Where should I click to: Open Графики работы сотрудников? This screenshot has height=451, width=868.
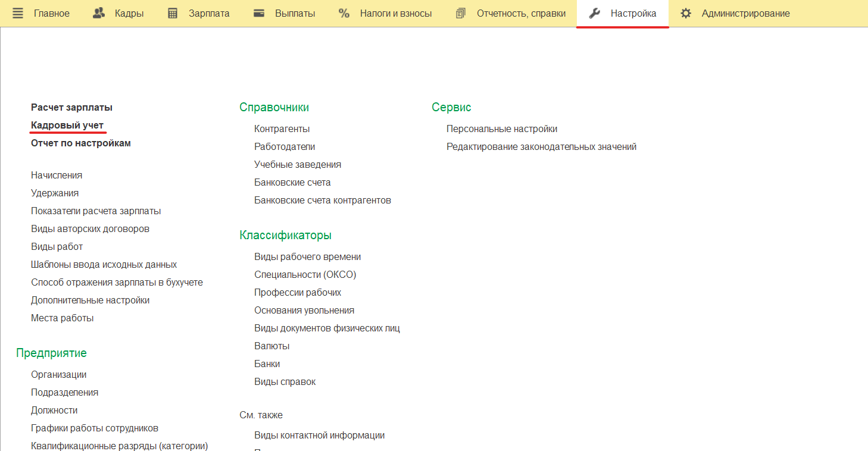[x=95, y=428]
